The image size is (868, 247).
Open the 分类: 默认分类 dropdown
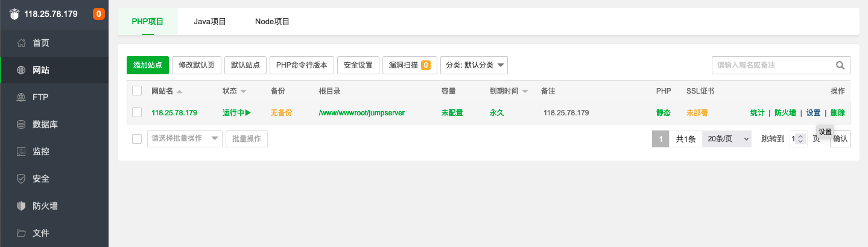point(474,65)
